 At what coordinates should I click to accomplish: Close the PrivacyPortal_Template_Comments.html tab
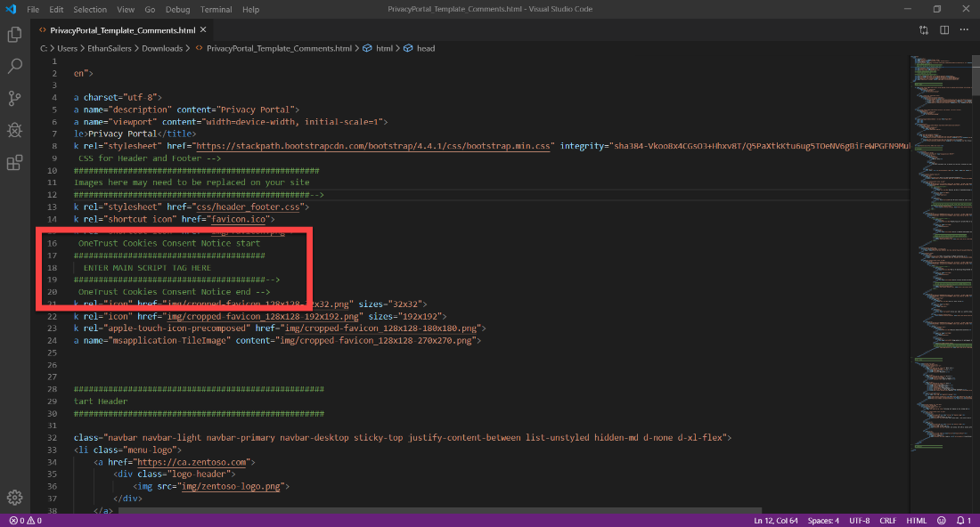[x=200, y=28]
